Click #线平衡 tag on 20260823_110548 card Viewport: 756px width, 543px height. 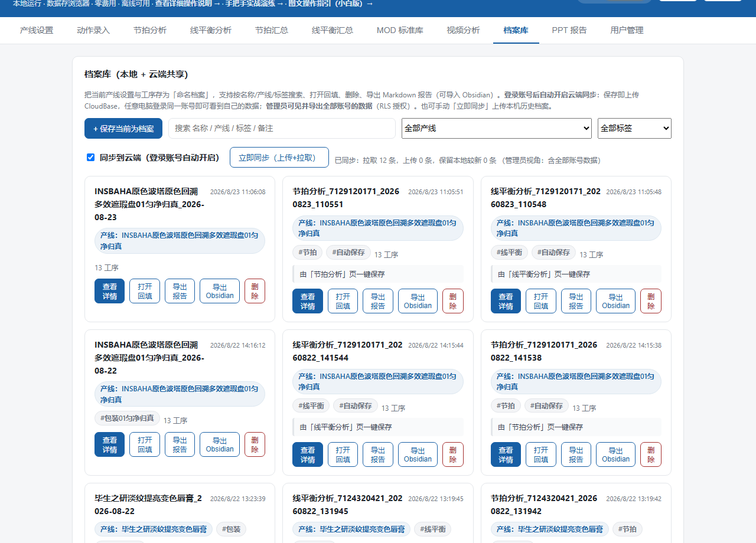click(x=509, y=253)
